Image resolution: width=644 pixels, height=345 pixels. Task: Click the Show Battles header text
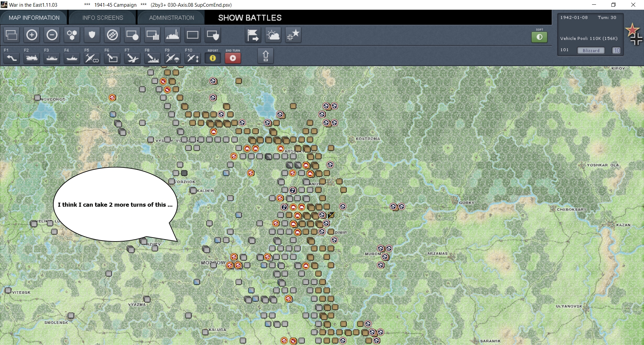[x=250, y=18]
